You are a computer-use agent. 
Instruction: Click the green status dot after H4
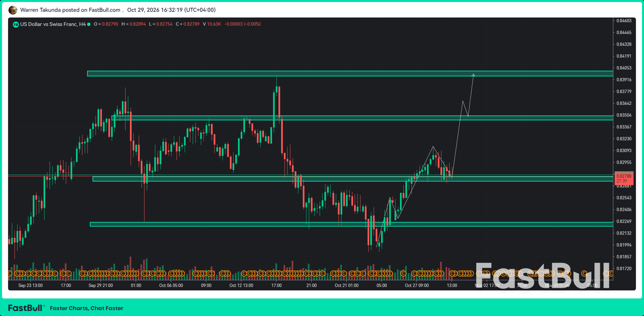coord(89,24)
